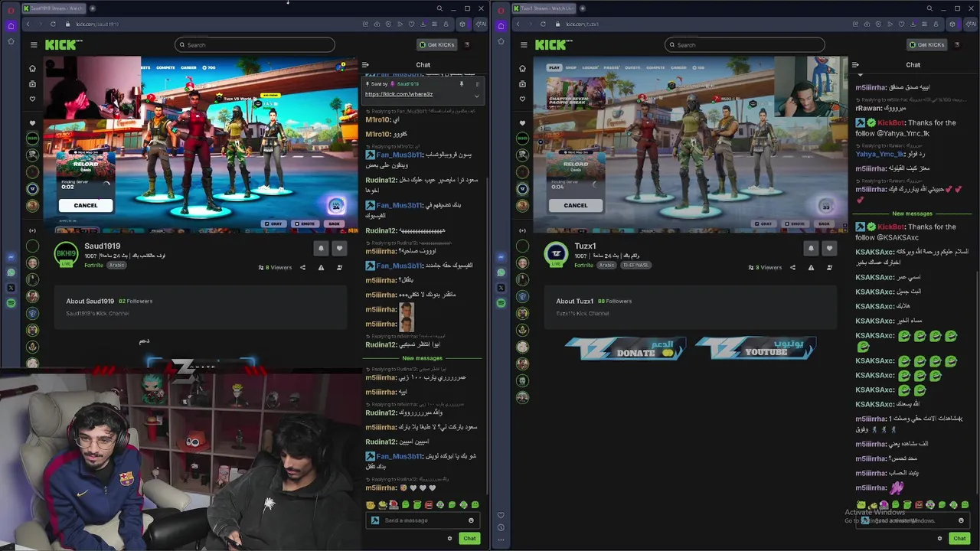Open new tab in right browser window
980x551 pixels.
tap(582, 8)
